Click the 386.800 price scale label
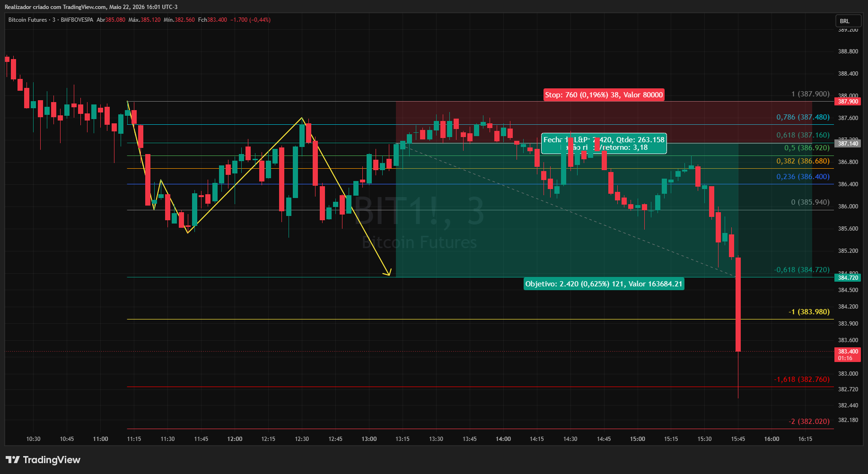The width and height of the screenshot is (868, 474). point(848,162)
